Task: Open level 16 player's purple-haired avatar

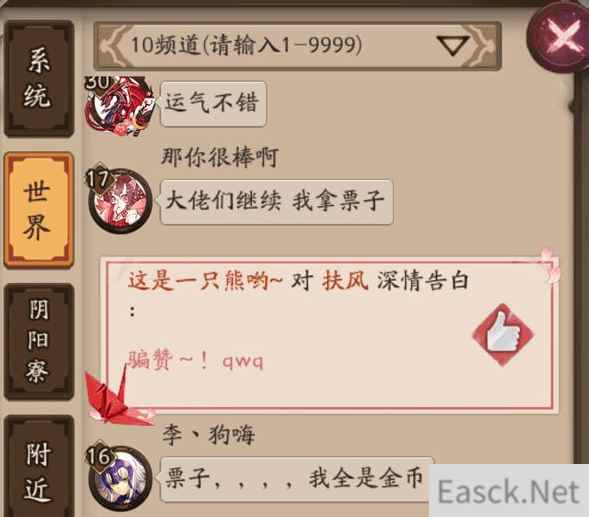Action: tap(120, 476)
